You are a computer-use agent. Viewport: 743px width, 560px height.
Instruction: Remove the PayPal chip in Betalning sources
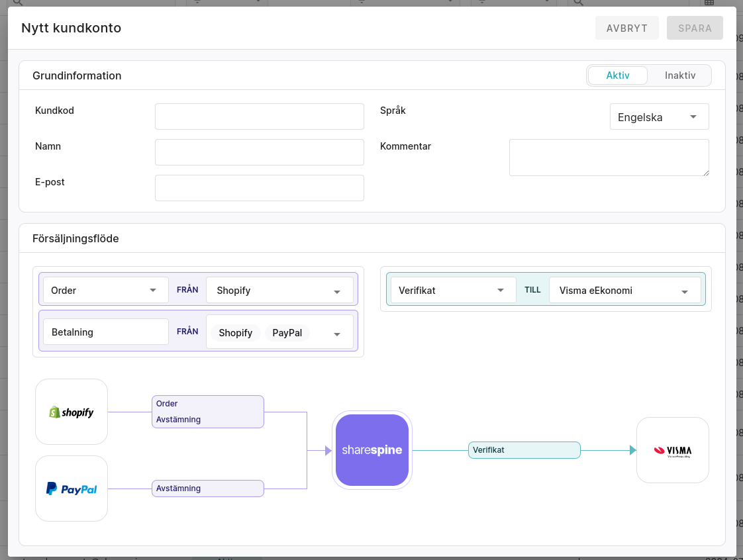[x=287, y=333]
